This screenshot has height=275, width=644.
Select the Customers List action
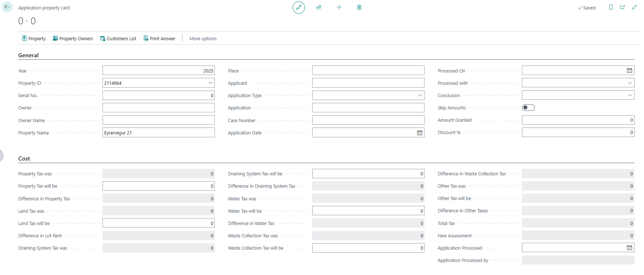point(118,38)
